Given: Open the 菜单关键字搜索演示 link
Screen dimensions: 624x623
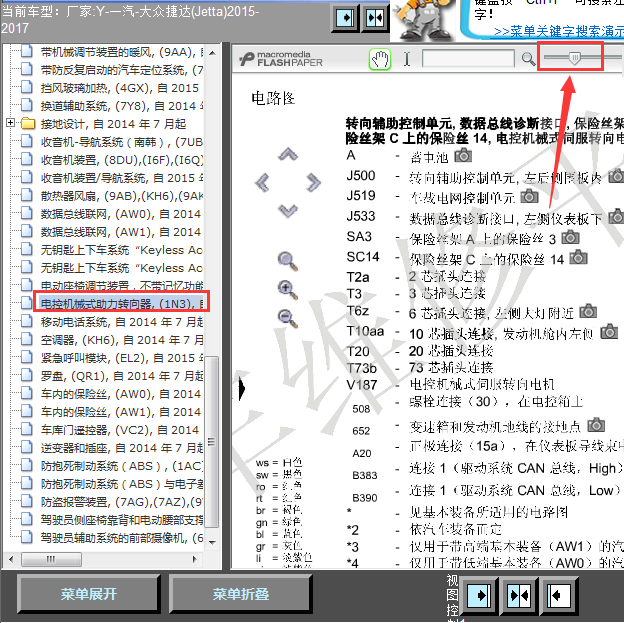Looking at the screenshot, I should (558, 31).
